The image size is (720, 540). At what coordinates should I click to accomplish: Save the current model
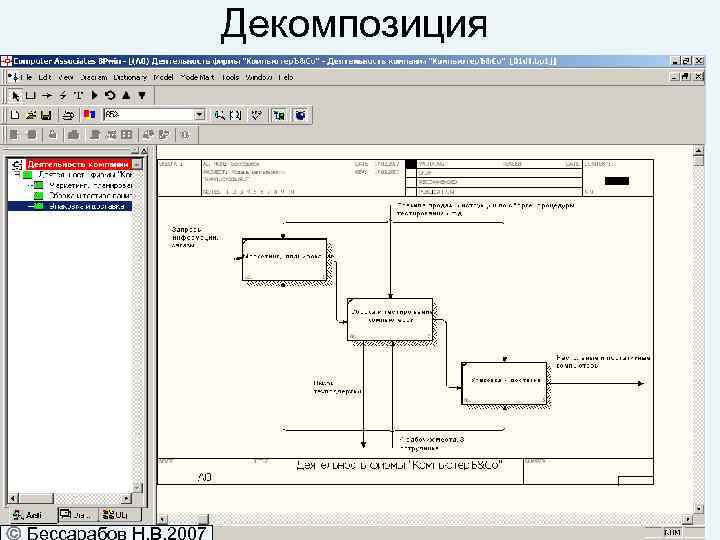[46, 115]
